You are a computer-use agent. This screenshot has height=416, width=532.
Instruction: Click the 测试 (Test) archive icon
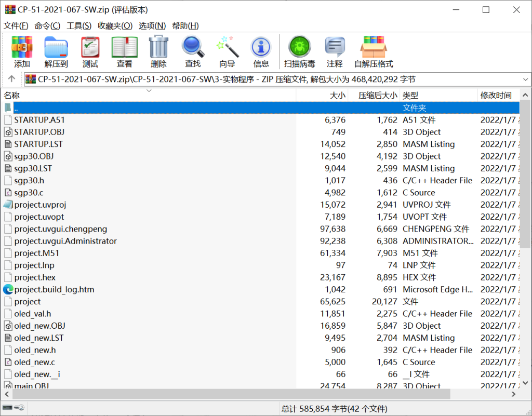pyautogui.click(x=90, y=52)
